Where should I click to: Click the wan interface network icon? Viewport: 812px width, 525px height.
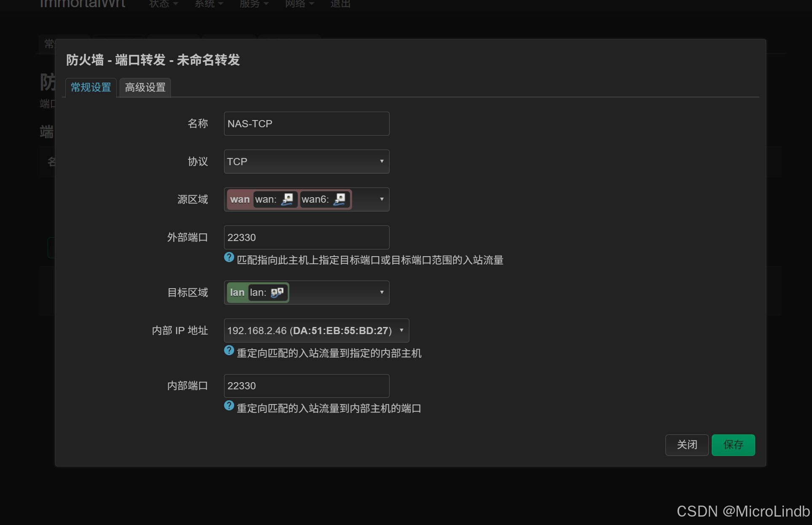point(287,199)
